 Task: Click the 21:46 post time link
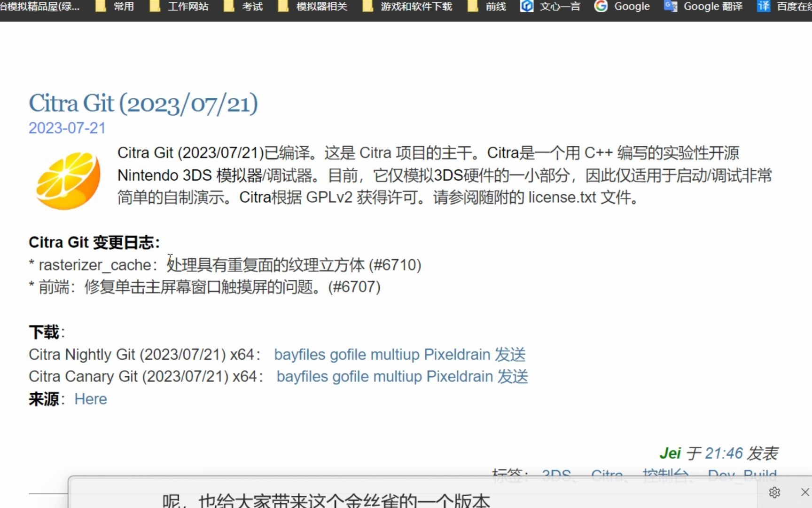tap(724, 453)
